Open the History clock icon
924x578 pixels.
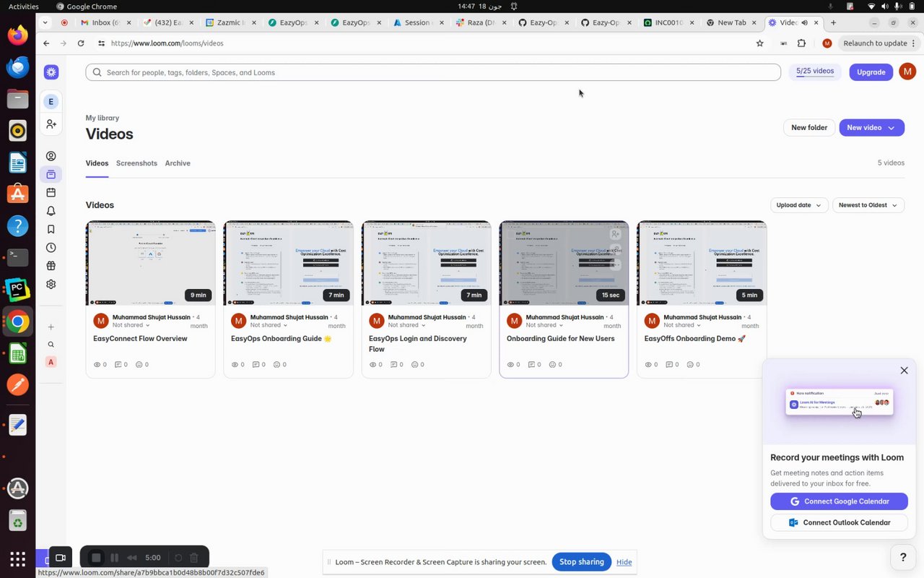(x=51, y=248)
